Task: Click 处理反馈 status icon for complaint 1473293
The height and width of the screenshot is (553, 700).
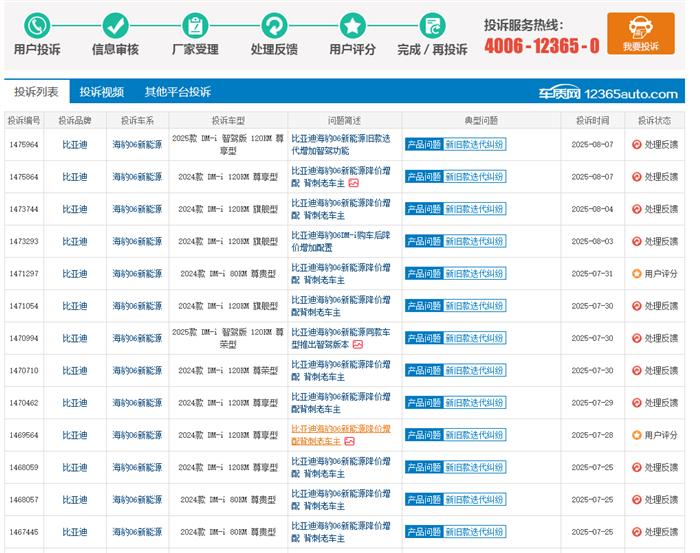Action: click(637, 241)
